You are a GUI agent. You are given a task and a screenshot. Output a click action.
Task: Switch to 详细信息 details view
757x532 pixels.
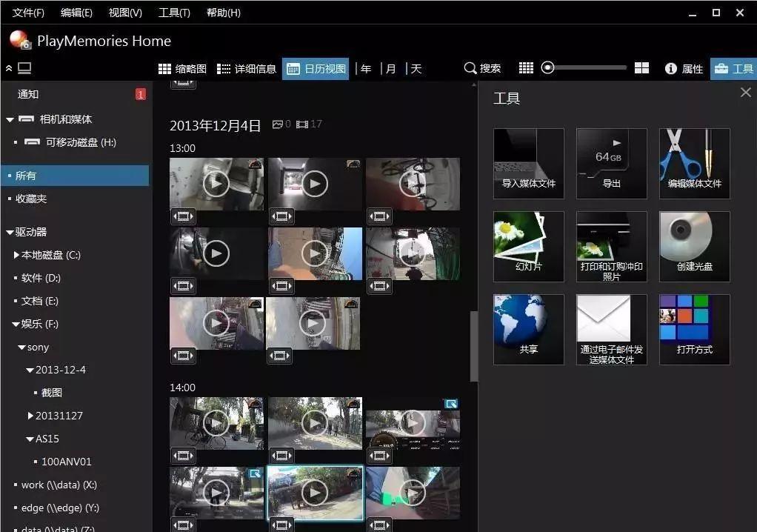pyautogui.click(x=246, y=69)
